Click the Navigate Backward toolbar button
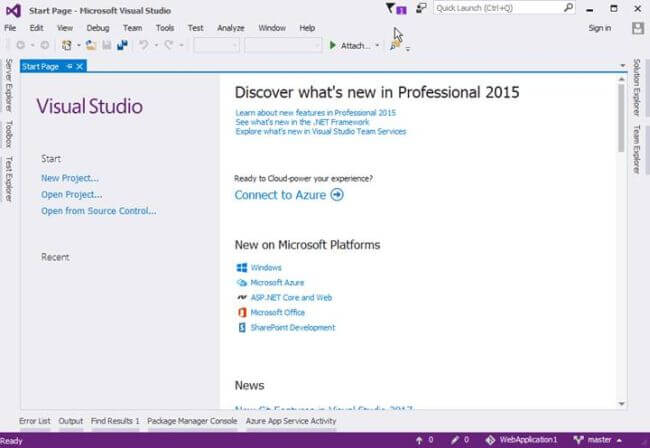The width and height of the screenshot is (650, 448). (20, 45)
